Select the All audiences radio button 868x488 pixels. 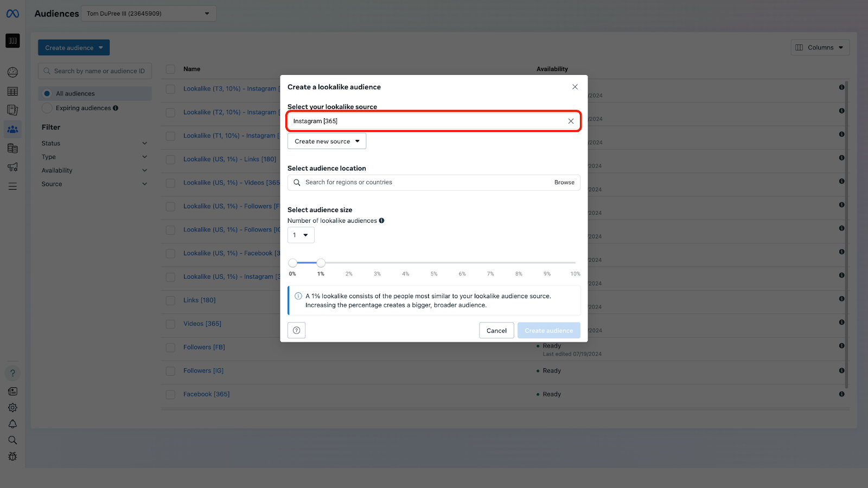(x=47, y=93)
